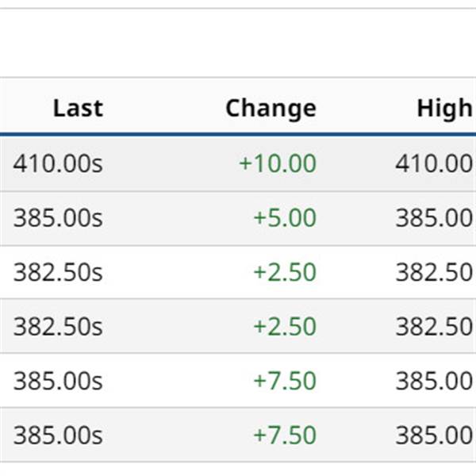The image size is (476, 476).
Task: Select the 410.00s Last price cell
Action: tap(58, 163)
